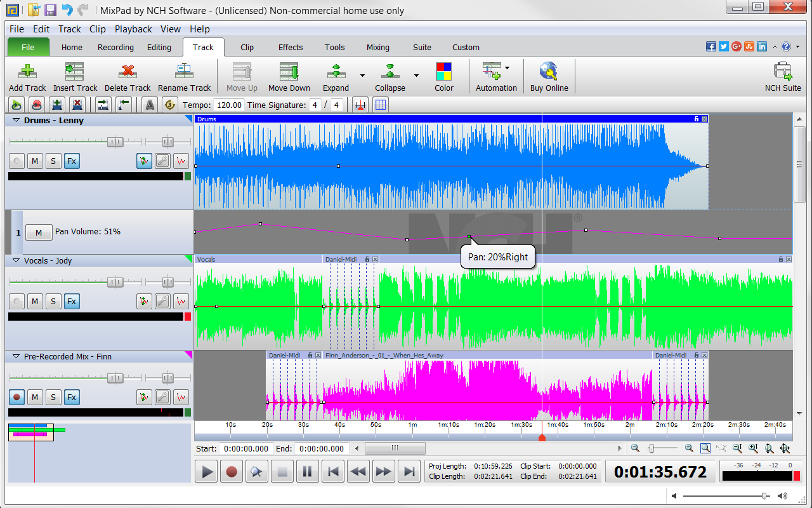Mute the Drums - Lenny track

(35, 161)
